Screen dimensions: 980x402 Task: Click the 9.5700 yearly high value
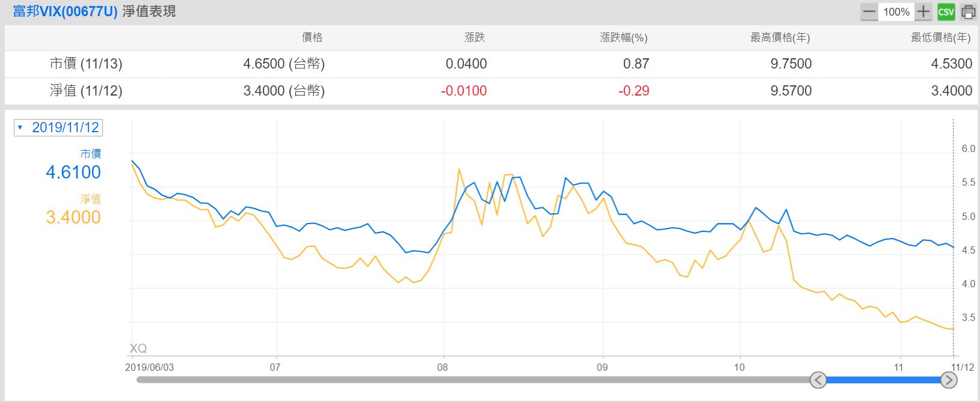[x=791, y=91]
